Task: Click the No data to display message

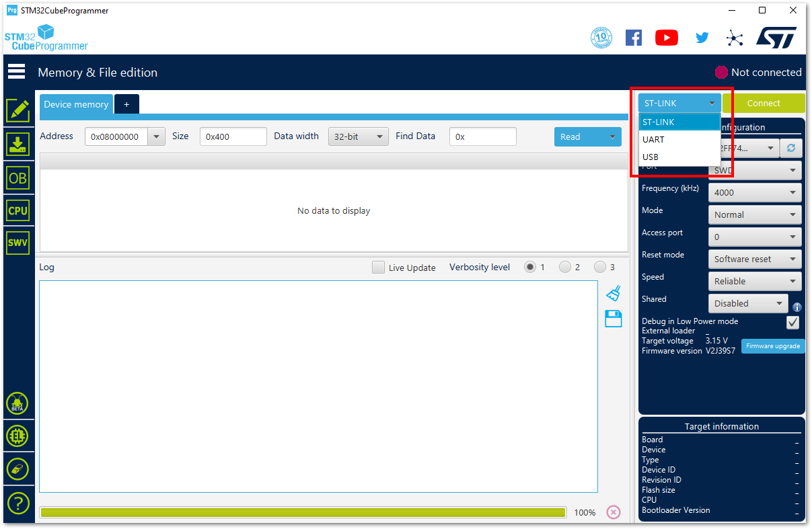Action: tap(334, 210)
